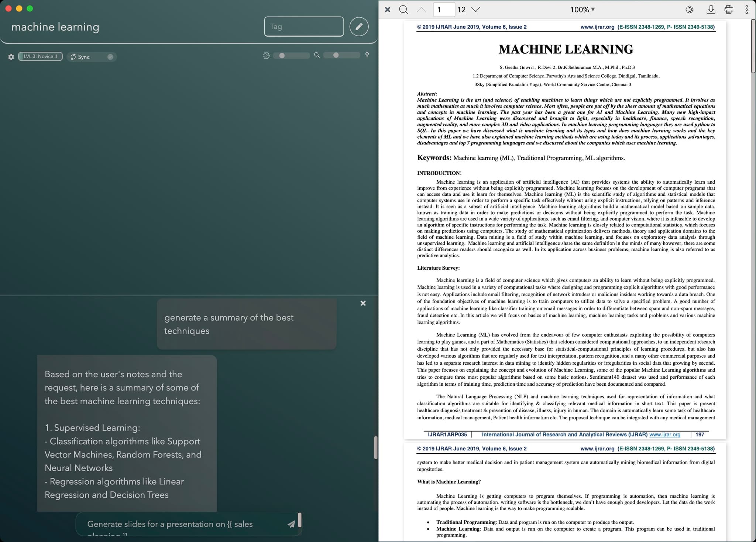Screen dimensions: 756x542
Task: Open settings gear in notes panel
Action: click(11, 57)
